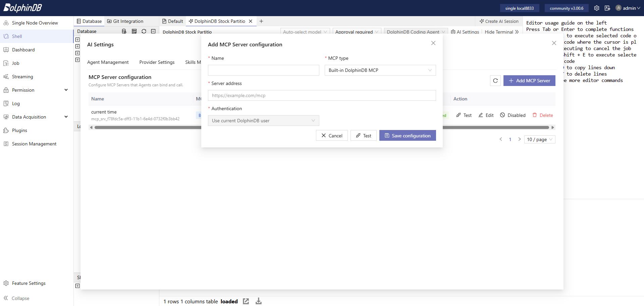This screenshot has height=306, width=644.
Task: Expand the third database tree node
Action: tap(77, 53)
